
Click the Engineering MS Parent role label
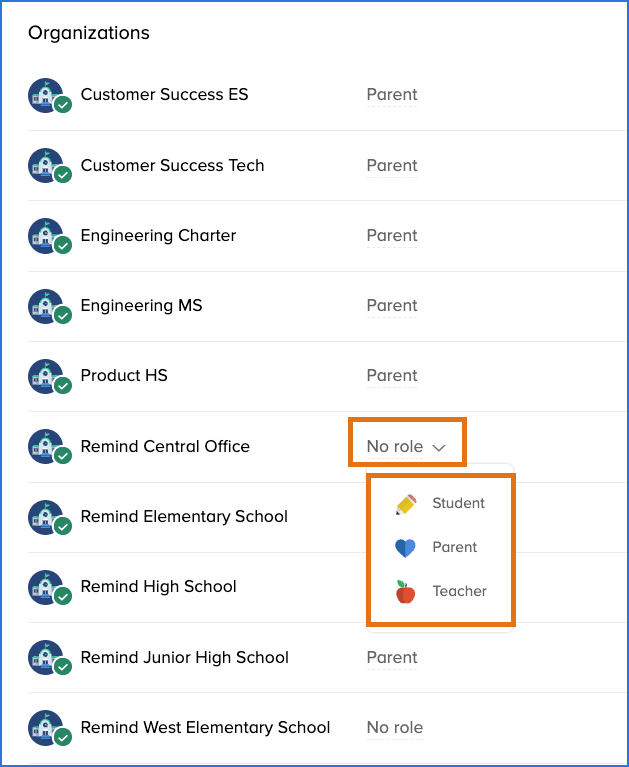point(392,306)
